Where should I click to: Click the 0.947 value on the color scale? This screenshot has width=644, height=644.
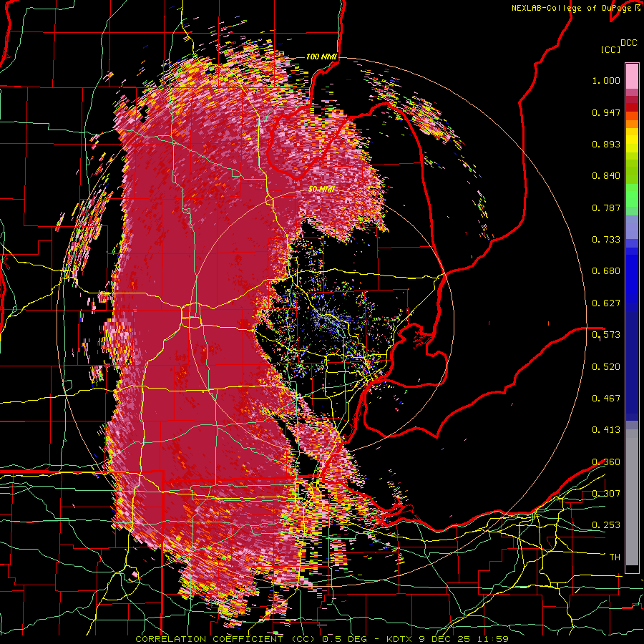tap(606, 112)
